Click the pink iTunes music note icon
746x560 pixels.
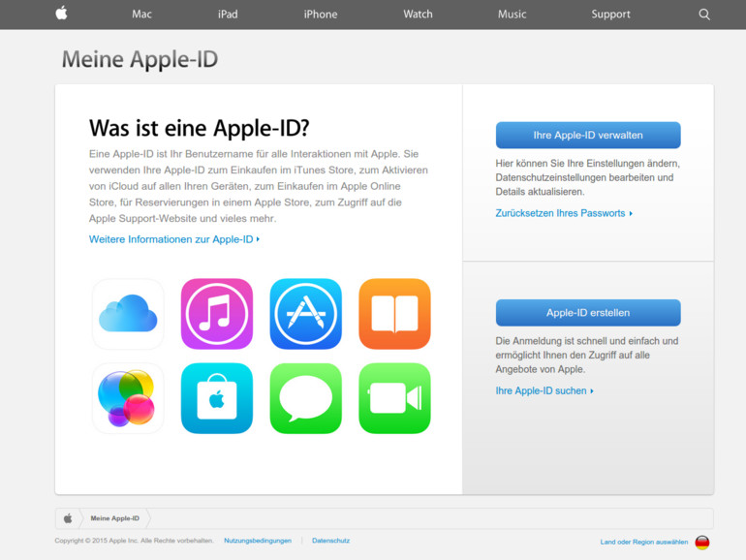click(217, 314)
